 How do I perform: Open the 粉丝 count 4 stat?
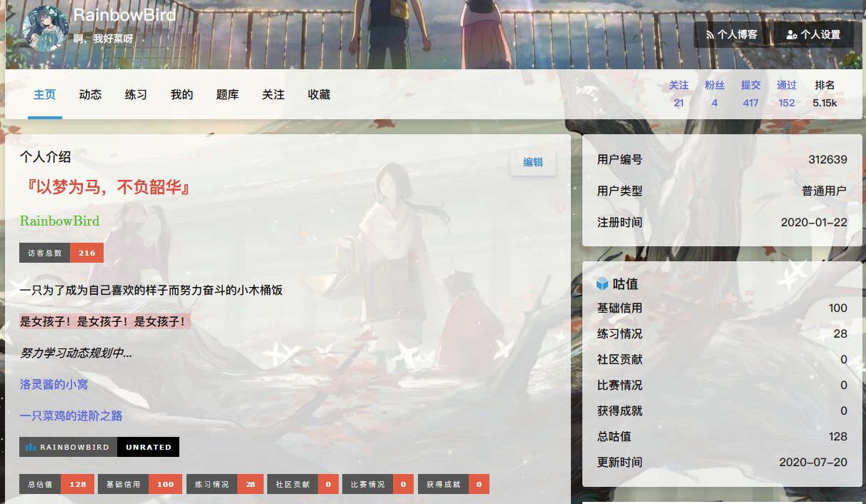coord(715,94)
